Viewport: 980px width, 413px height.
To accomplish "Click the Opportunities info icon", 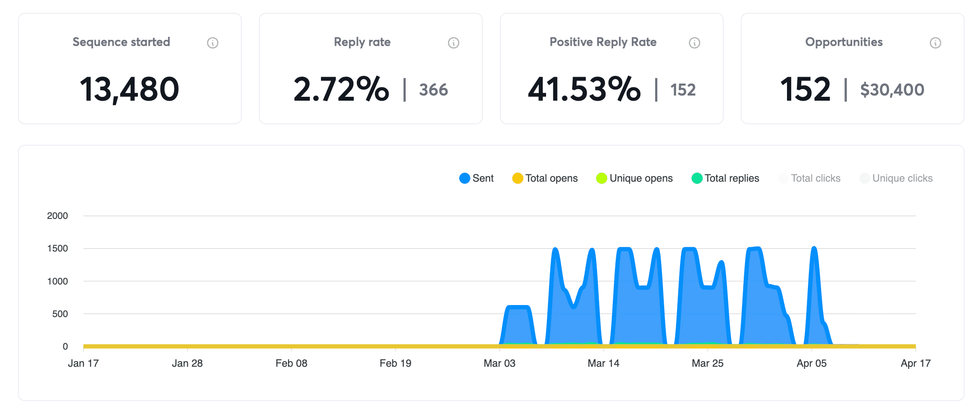I will pos(935,42).
